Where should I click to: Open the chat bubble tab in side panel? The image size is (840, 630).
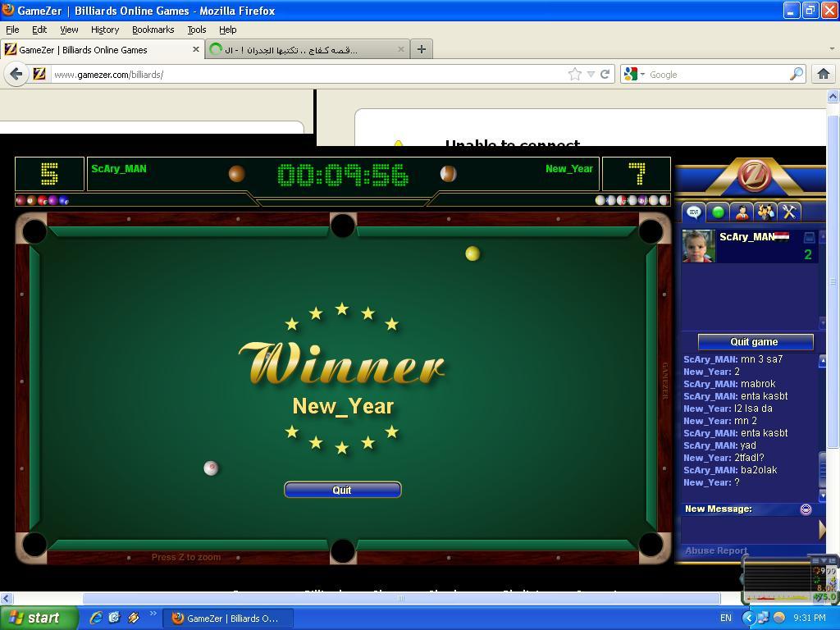click(x=694, y=212)
